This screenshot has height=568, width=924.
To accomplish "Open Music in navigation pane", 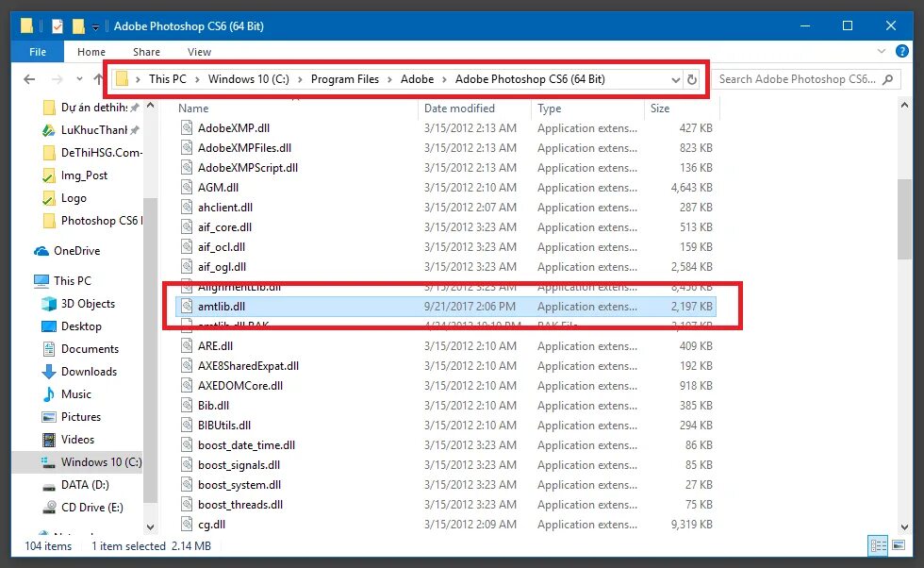I will click(67, 394).
